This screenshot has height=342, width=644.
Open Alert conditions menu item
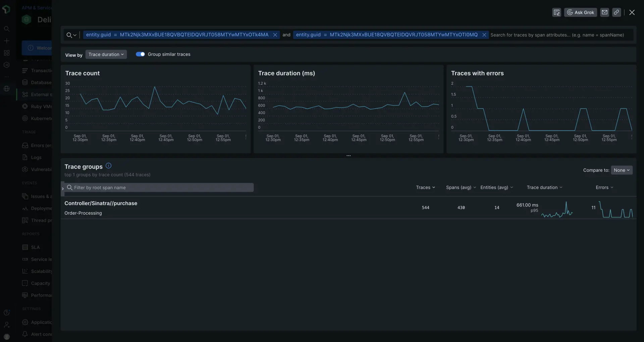(37, 334)
